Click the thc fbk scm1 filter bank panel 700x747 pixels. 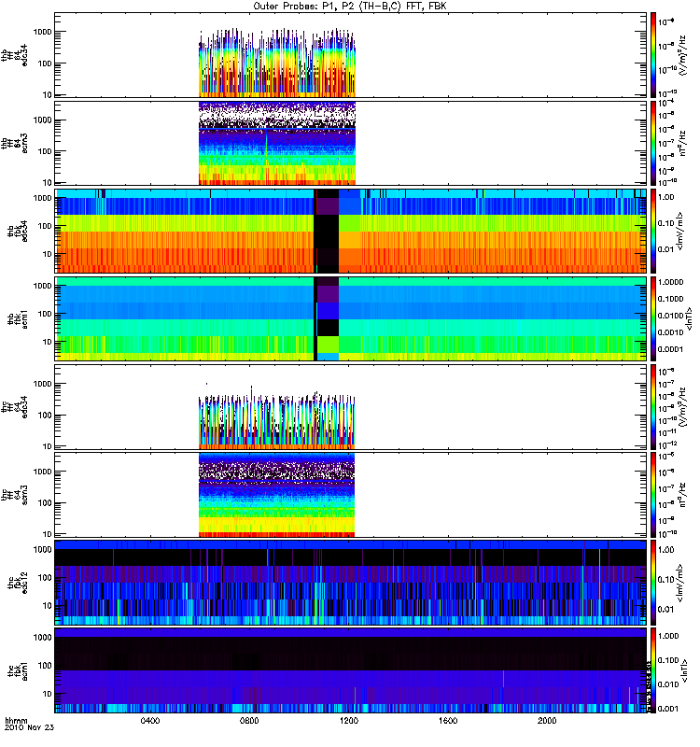pos(351,670)
